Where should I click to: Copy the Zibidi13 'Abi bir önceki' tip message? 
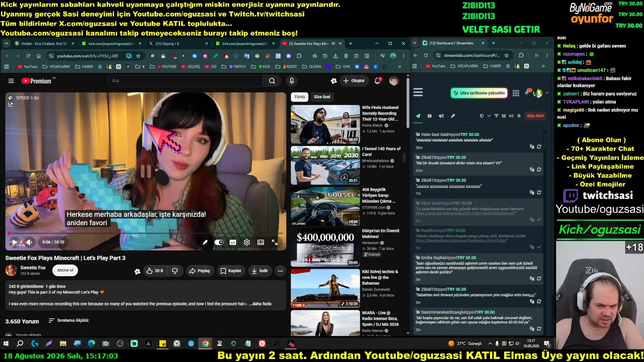click(x=532, y=169)
